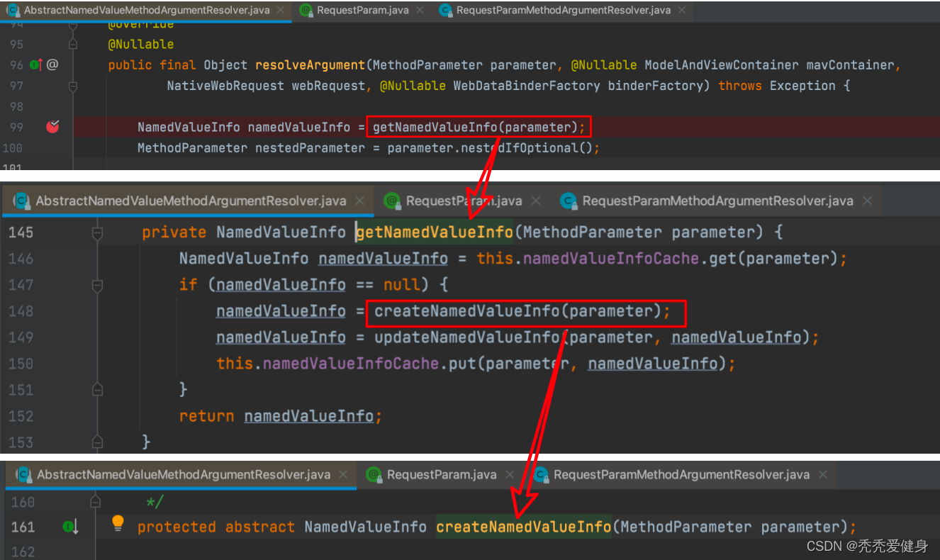
Task: Click the breakpoint icon on line 99
Action: [x=52, y=127]
